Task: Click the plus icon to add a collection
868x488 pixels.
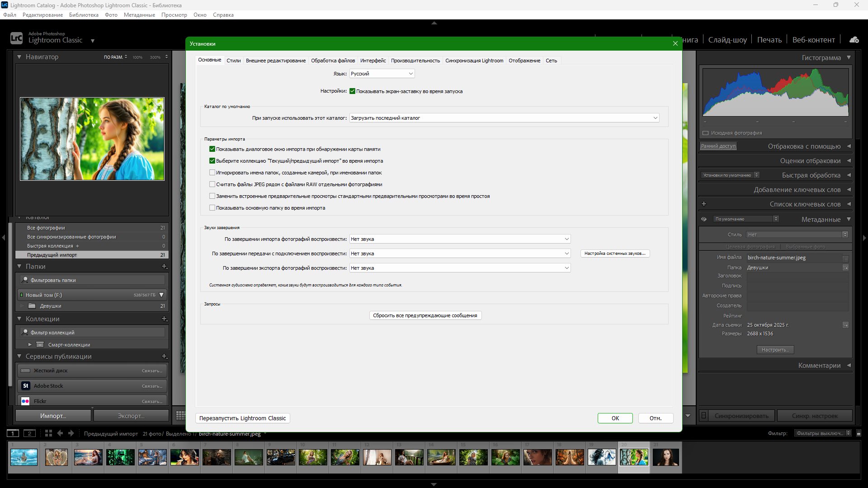Action: point(165,319)
